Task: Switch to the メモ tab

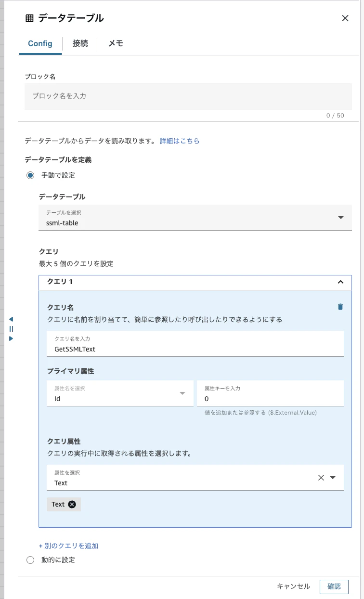Action: point(116,43)
